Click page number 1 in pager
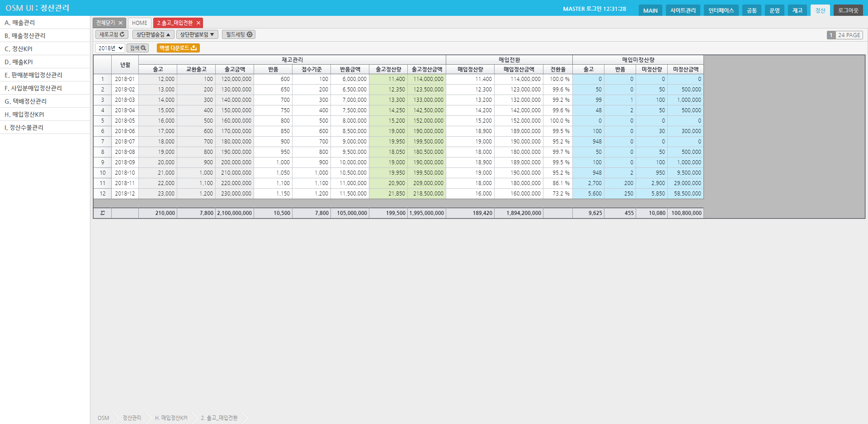This screenshot has width=868, height=424. (x=831, y=35)
